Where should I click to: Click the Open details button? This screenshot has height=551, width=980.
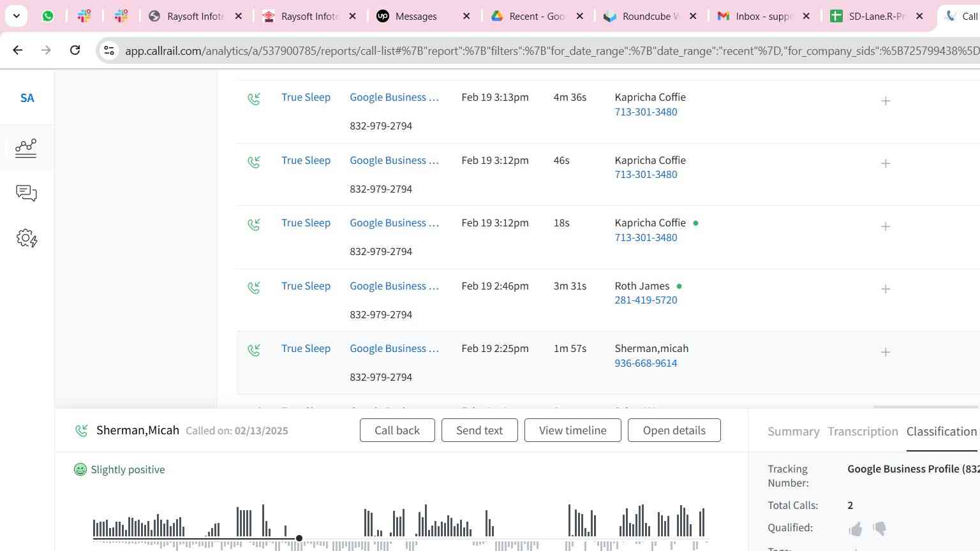pyautogui.click(x=674, y=430)
